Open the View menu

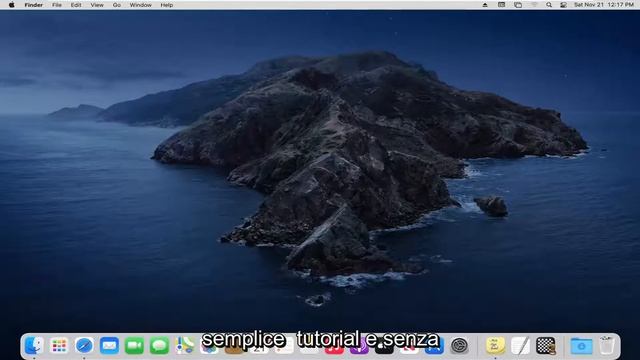(x=97, y=5)
